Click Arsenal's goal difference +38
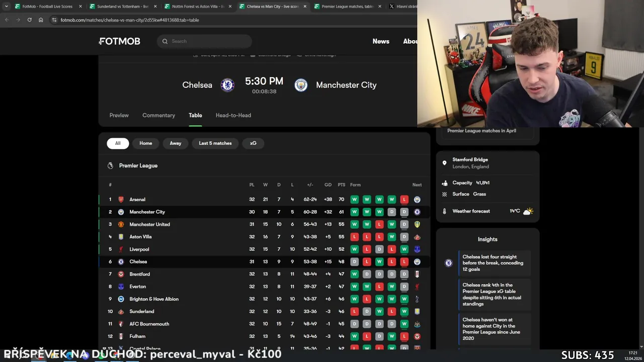The width and height of the screenshot is (644, 362). [328, 200]
